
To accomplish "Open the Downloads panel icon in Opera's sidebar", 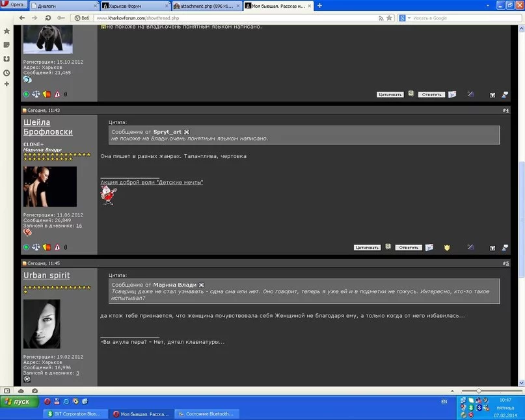I will point(7,59).
